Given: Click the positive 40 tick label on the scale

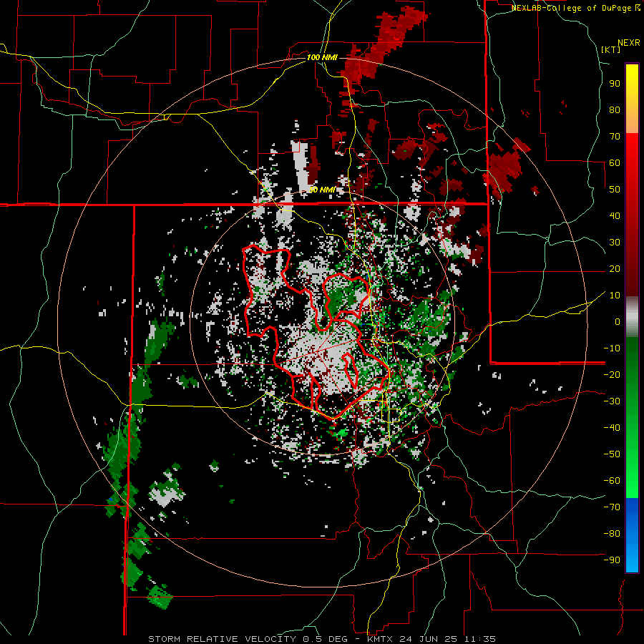Looking at the screenshot, I should pyautogui.click(x=615, y=216).
